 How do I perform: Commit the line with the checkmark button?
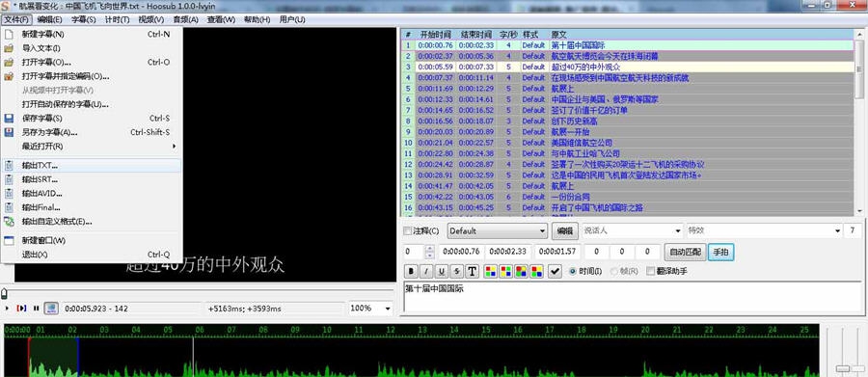coord(556,271)
